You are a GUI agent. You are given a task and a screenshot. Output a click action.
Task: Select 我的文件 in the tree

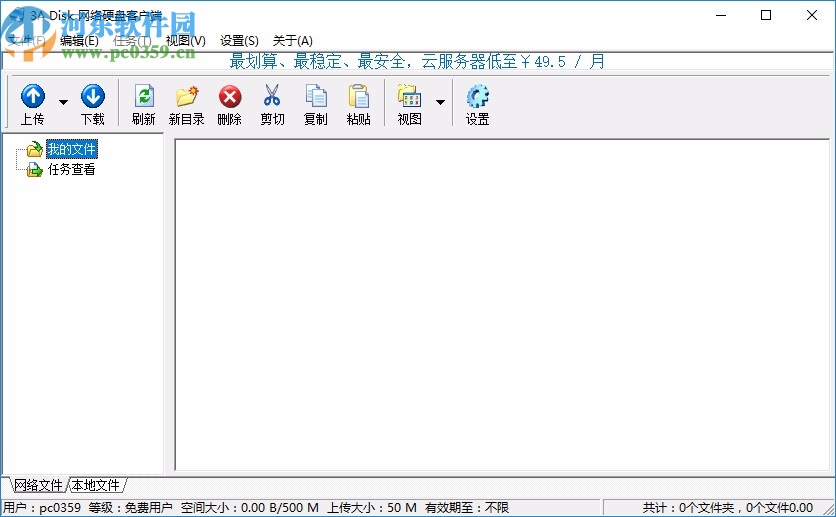click(71, 149)
